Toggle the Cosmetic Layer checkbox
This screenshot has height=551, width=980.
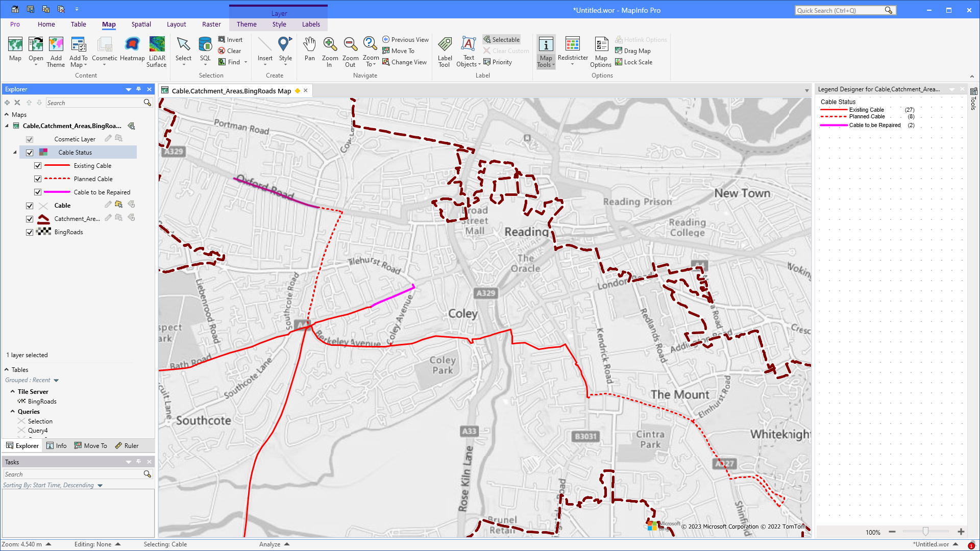30,139
